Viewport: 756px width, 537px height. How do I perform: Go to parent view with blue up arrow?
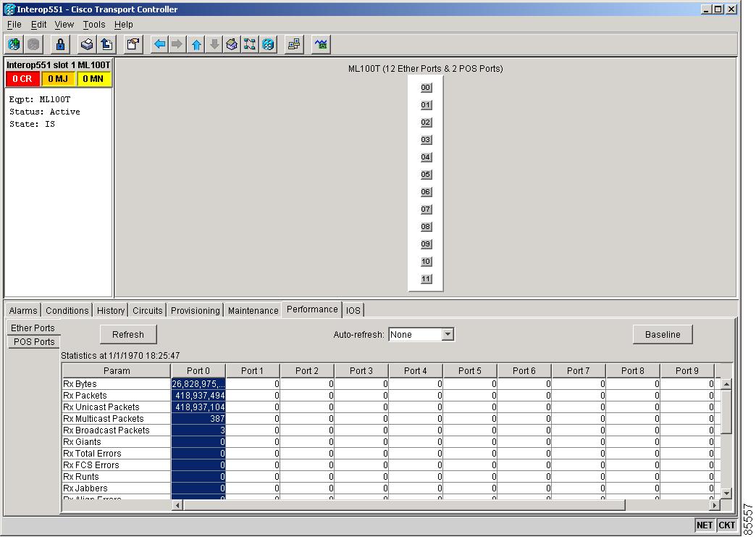(x=196, y=44)
